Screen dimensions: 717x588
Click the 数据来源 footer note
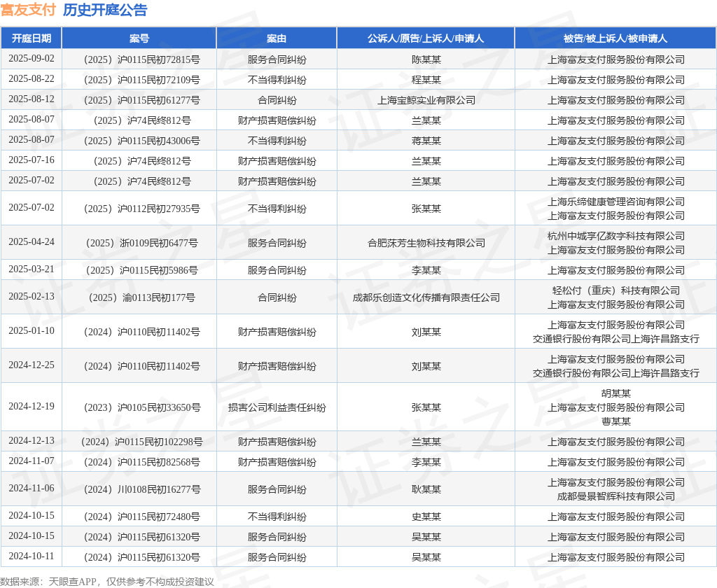coord(107,582)
